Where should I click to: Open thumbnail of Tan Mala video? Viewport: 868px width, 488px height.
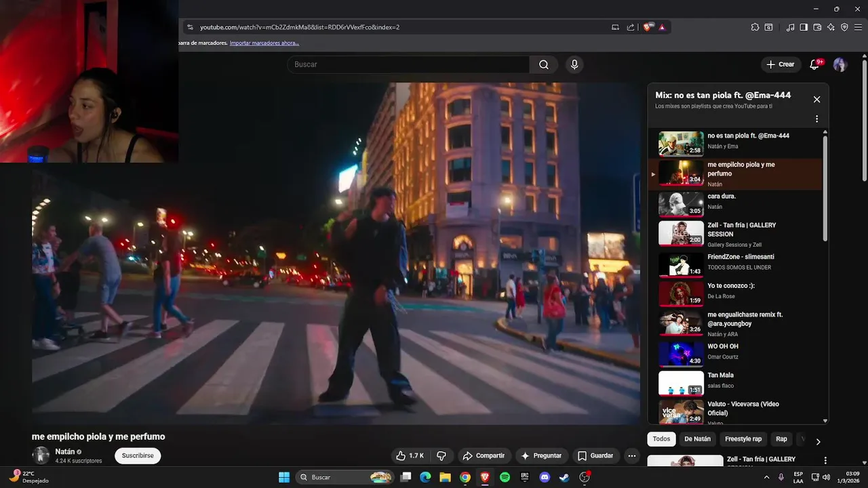[681, 384]
